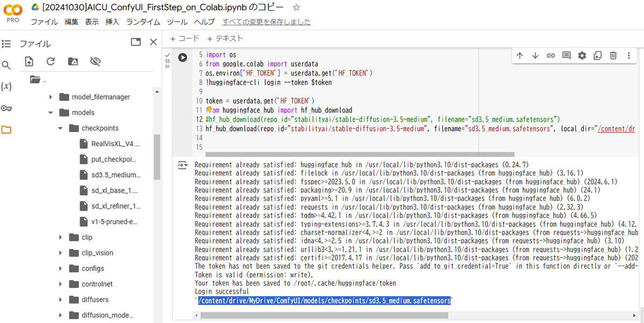Click highlighted sd3.5_medium.safetensors output path
This screenshot has height=323, width=644.
(x=325, y=300)
